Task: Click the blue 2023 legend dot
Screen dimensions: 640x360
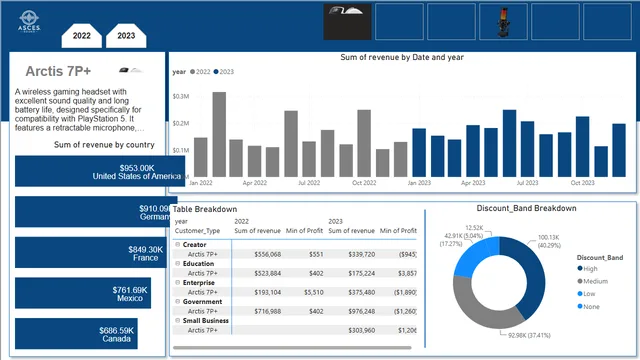Action: (216, 72)
